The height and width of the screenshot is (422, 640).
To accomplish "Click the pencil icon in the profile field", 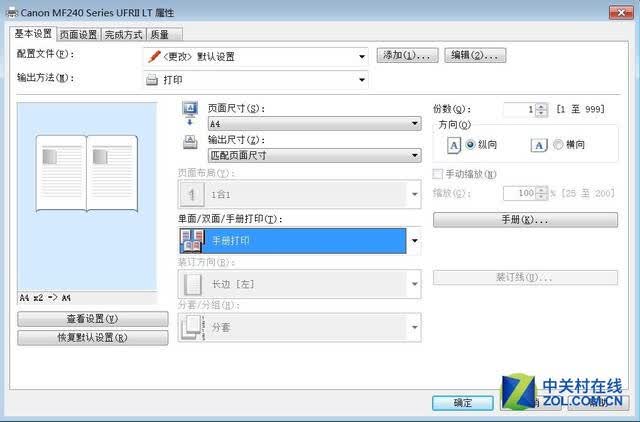I will tap(154, 56).
